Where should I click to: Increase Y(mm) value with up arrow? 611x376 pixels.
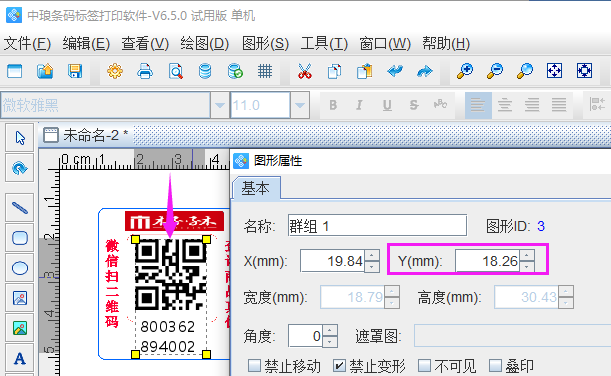[527, 255]
